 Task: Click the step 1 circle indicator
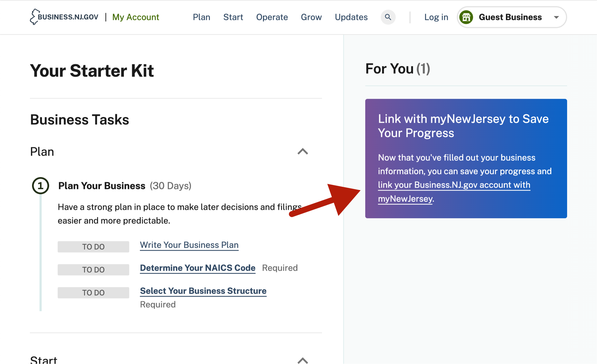click(x=41, y=186)
